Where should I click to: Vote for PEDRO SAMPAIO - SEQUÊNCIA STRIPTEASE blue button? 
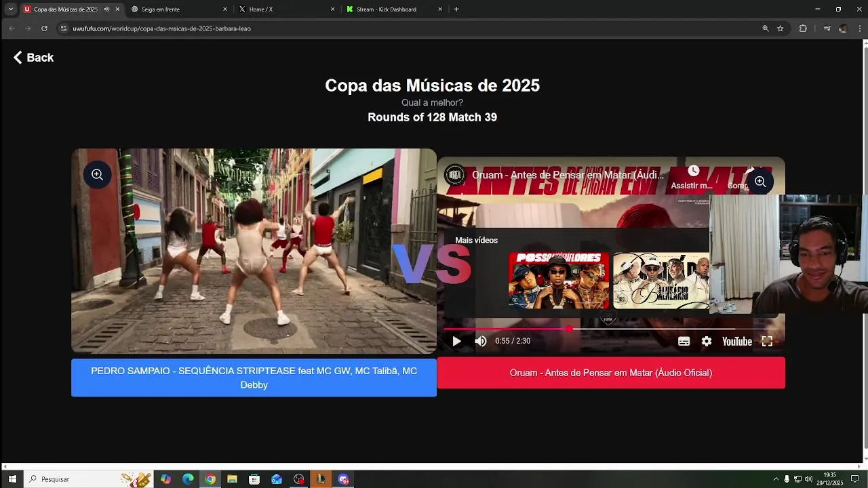[x=254, y=378]
